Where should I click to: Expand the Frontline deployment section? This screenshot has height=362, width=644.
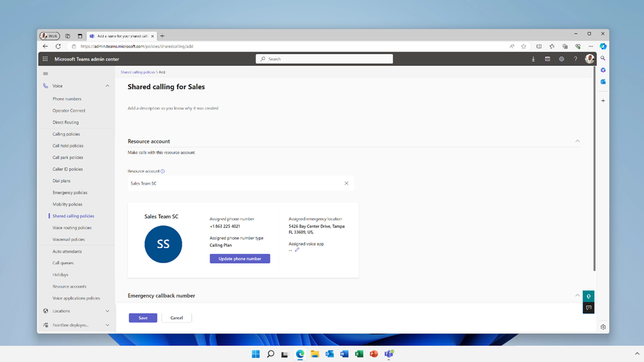(107, 325)
